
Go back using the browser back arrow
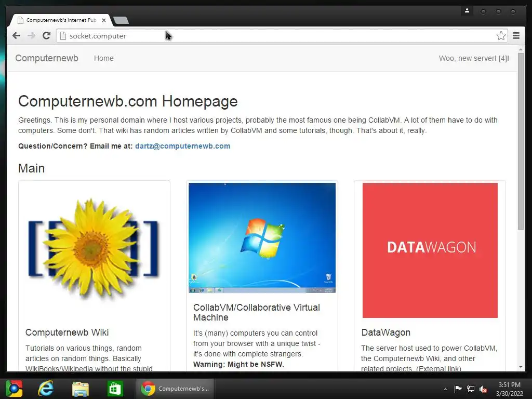pyautogui.click(x=16, y=36)
